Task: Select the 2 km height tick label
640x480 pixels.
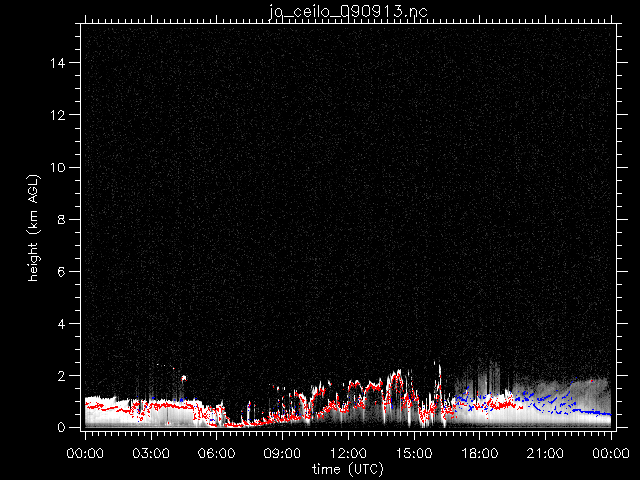Action: coord(62,376)
